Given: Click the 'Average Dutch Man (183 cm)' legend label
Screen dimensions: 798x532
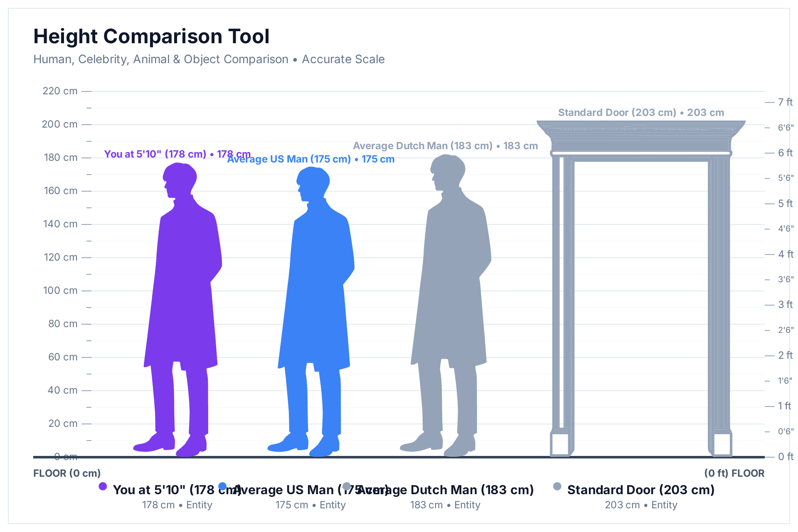Looking at the screenshot, I should click(445, 490).
